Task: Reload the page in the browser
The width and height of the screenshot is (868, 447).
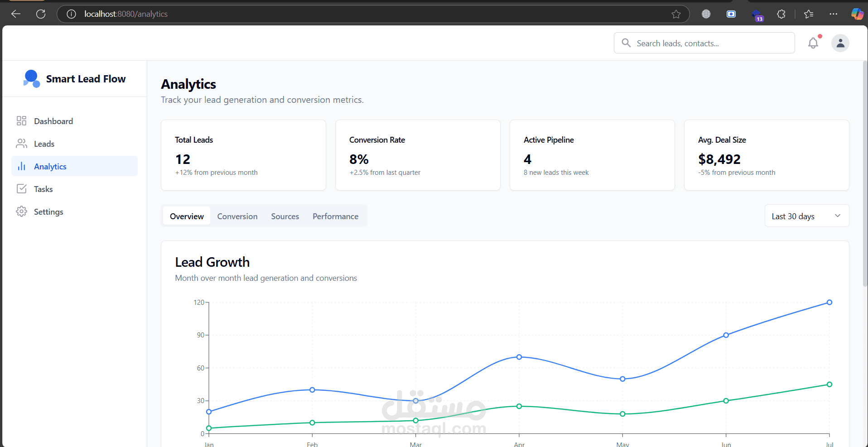Action: (x=41, y=14)
